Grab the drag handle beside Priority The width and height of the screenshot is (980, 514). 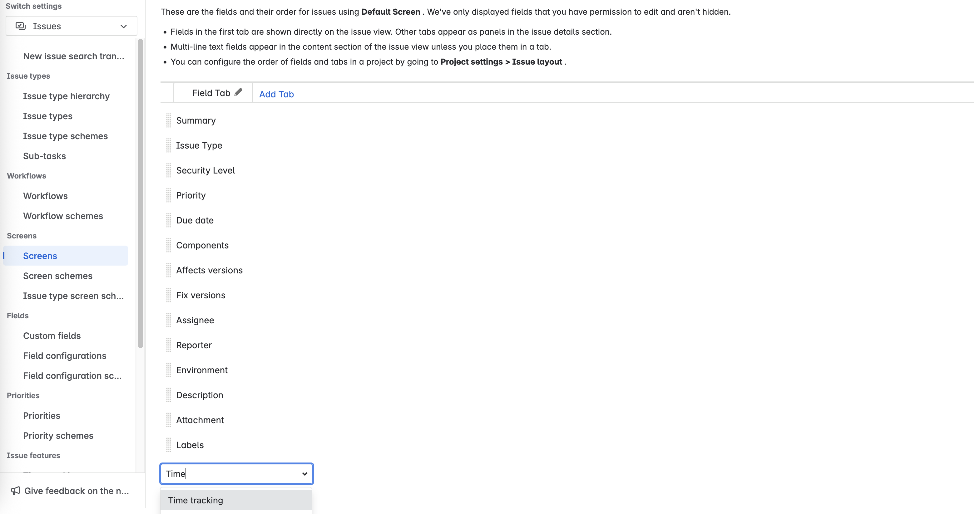click(169, 195)
